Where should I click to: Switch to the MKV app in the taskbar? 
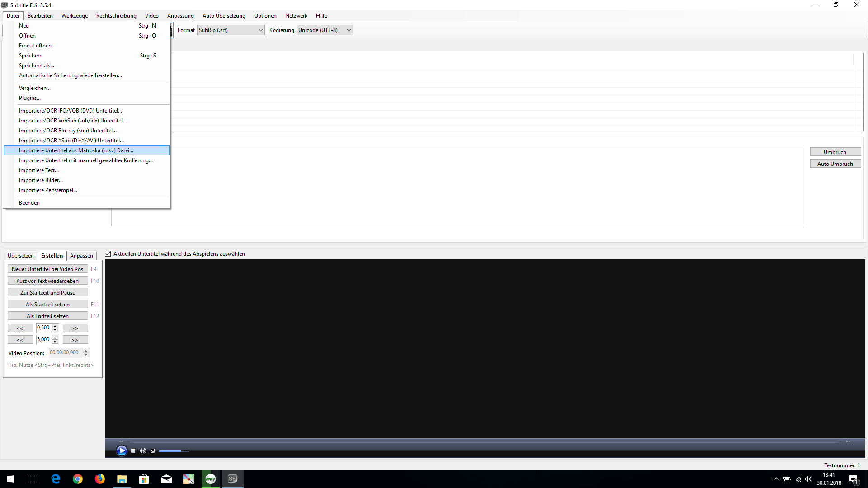(x=211, y=479)
